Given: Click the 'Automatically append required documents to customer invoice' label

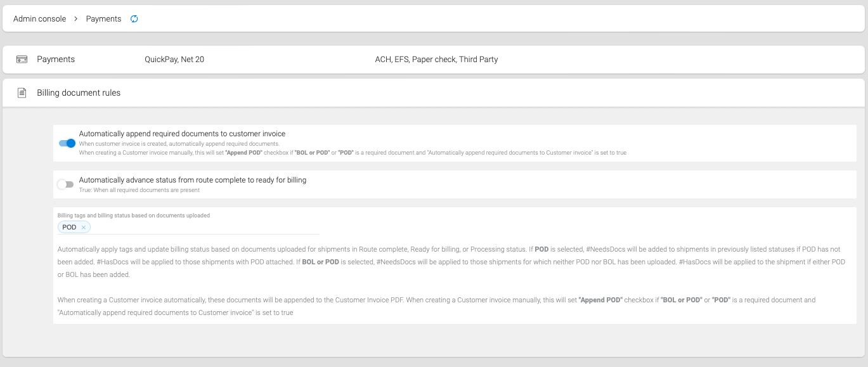Looking at the screenshot, I should (182, 134).
